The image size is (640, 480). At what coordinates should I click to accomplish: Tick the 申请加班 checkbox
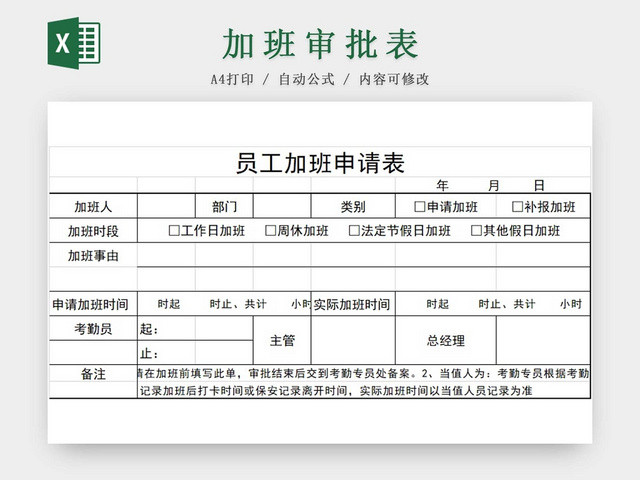tap(419, 207)
